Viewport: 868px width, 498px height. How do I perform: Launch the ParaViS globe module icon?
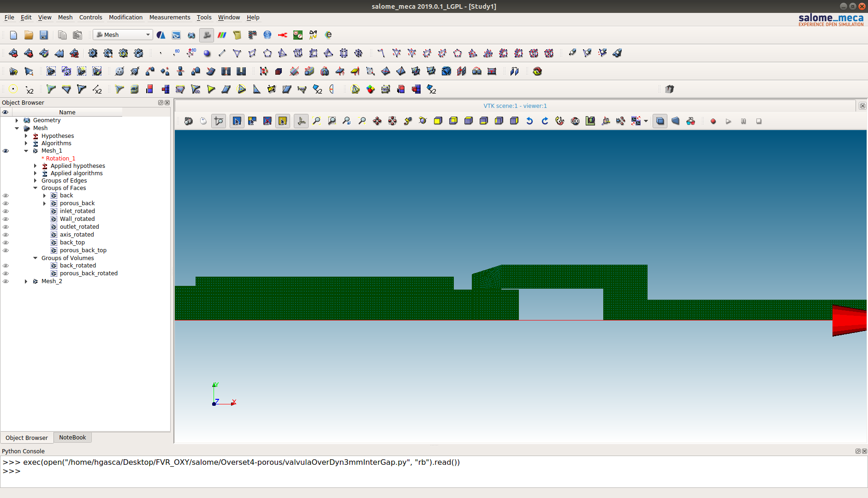pyautogui.click(x=268, y=35)
